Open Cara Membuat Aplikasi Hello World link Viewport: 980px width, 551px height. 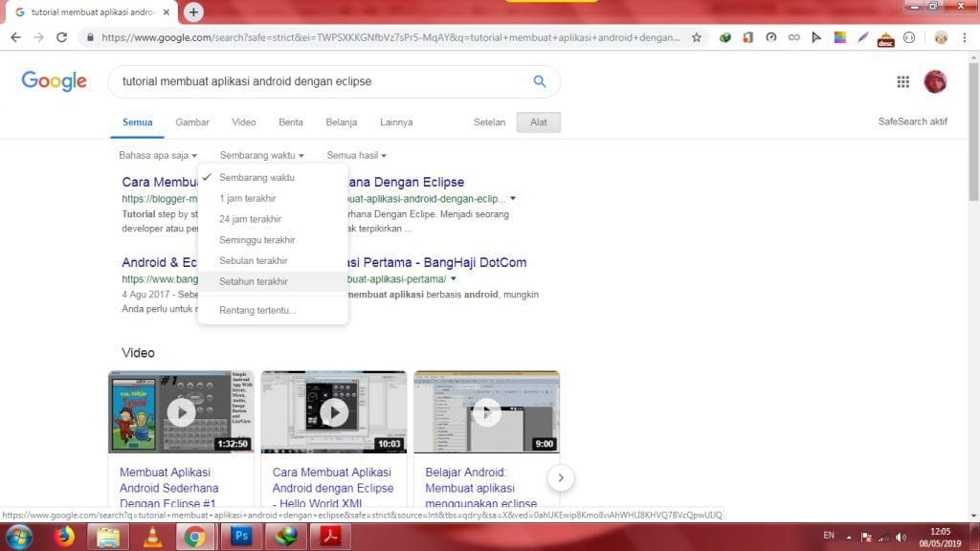pyautogui.click(x=332, y=488)
